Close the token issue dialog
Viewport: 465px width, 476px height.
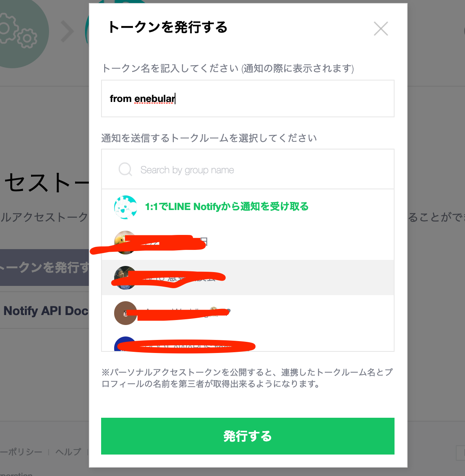(381, 29)
